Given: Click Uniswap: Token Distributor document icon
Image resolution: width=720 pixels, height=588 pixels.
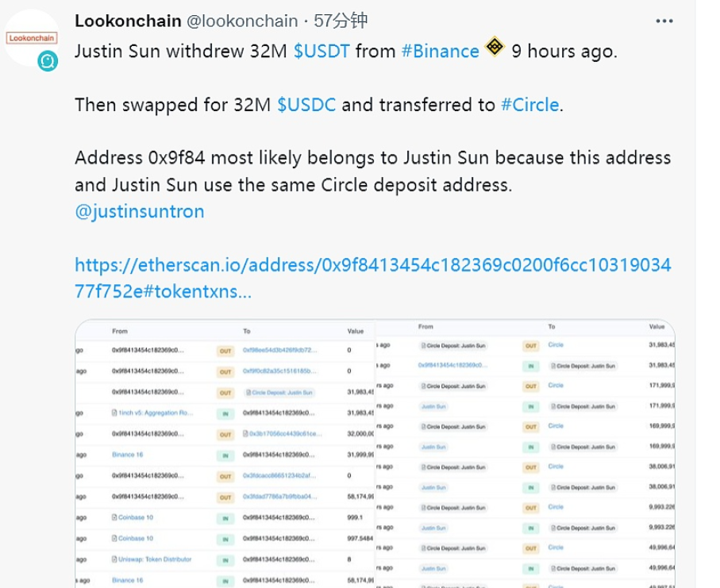Looking at the screenshot, I should (115, 559).
